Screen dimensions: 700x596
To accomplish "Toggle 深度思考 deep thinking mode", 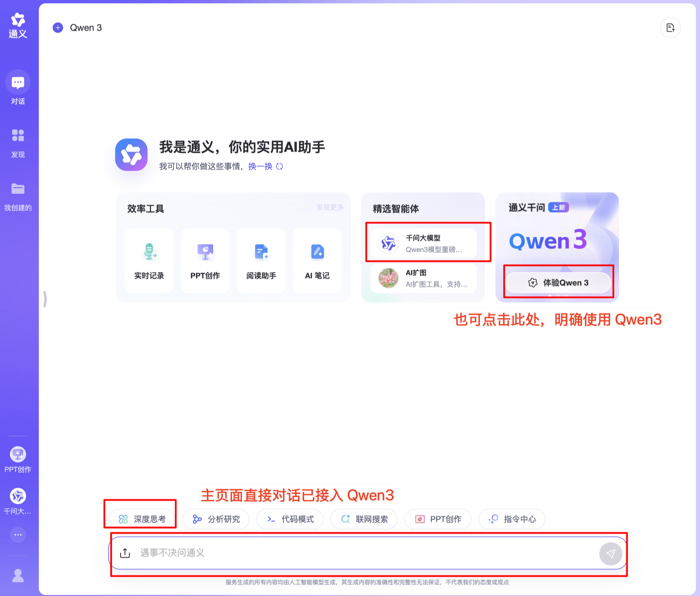I will [142, 519].
